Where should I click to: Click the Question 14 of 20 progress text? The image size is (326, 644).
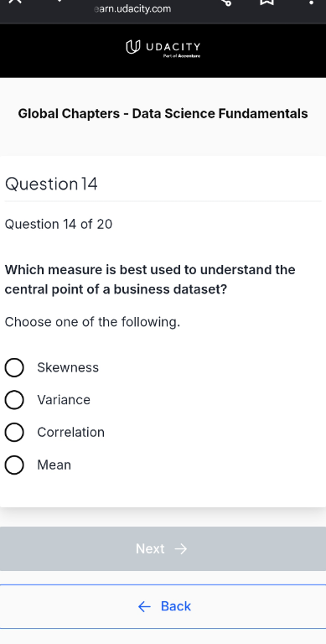point(59,224)
